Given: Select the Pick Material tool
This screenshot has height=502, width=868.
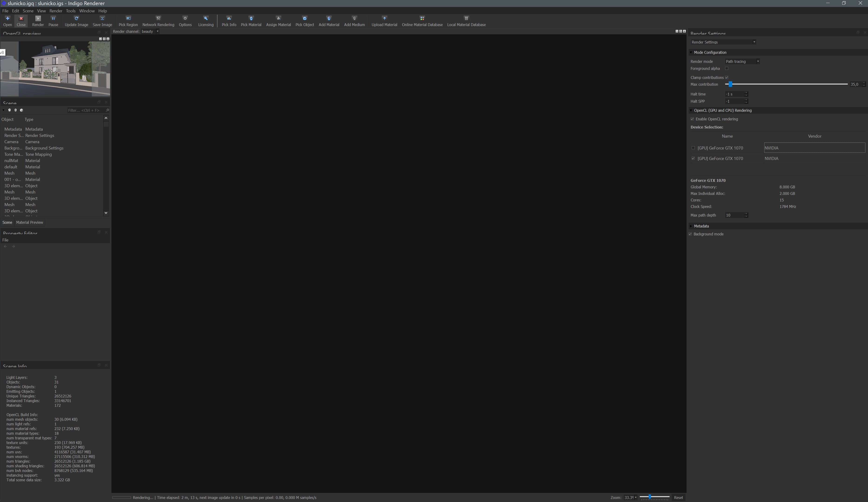Looking at the screenshot, I should tap(251, 21).
